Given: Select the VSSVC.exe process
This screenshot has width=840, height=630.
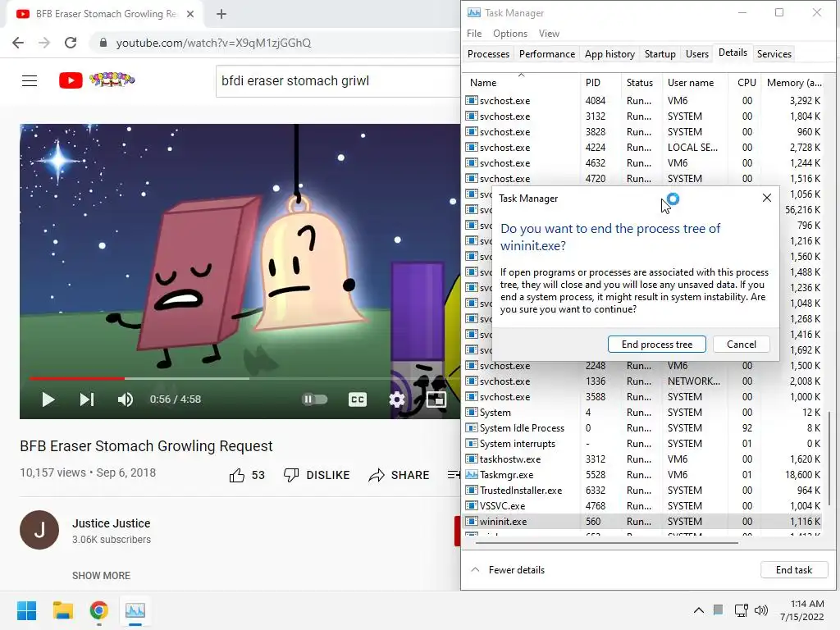Looking at the screenshot, I should click(x=644, y=505).
